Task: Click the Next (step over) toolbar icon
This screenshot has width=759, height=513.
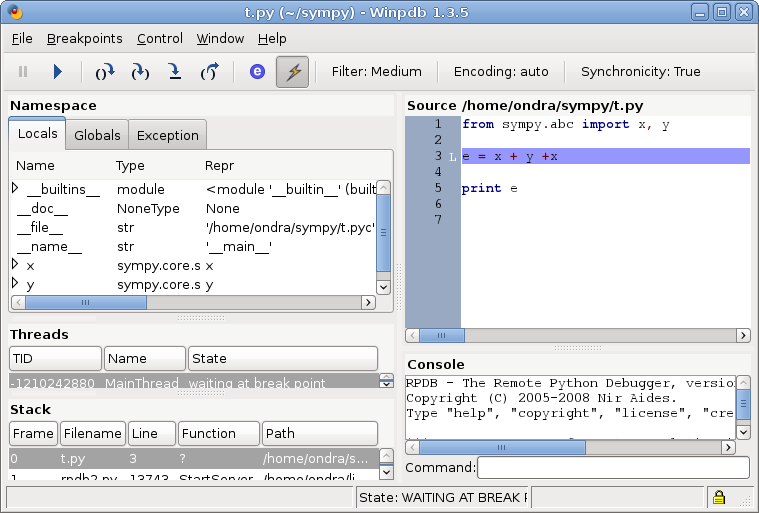Action: point(105,72)
